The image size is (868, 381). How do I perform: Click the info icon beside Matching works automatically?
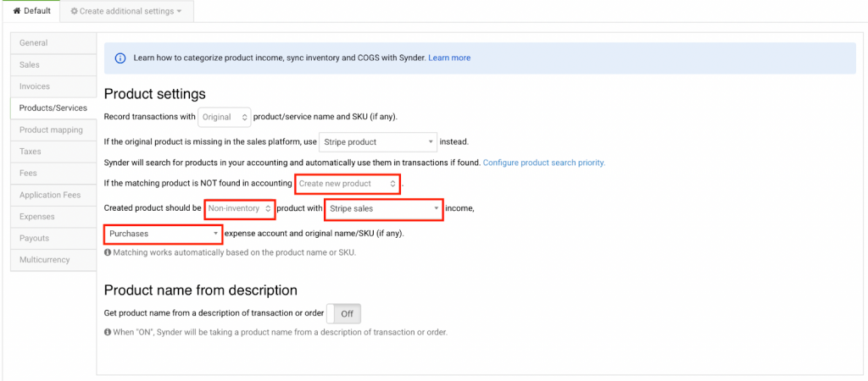(108, 253)
